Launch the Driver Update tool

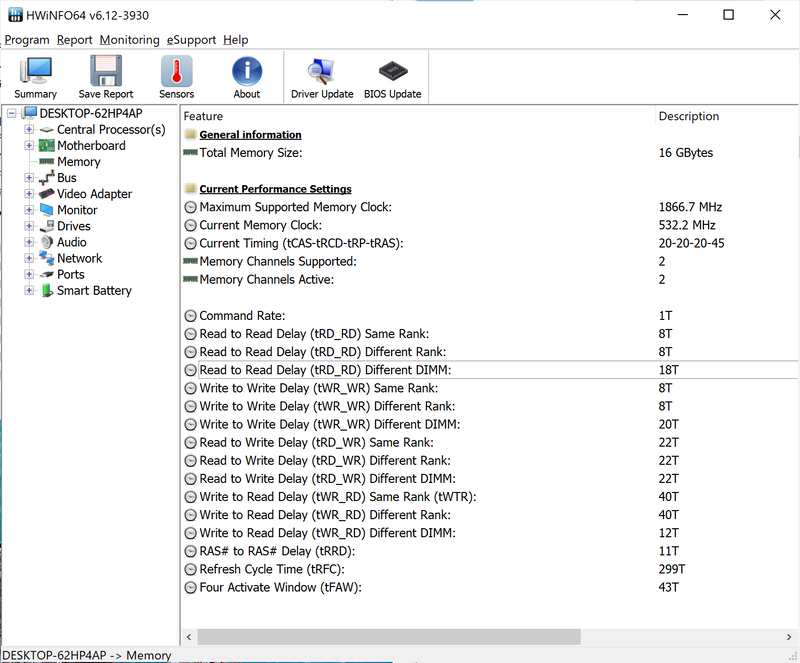[x=321, y=71]
